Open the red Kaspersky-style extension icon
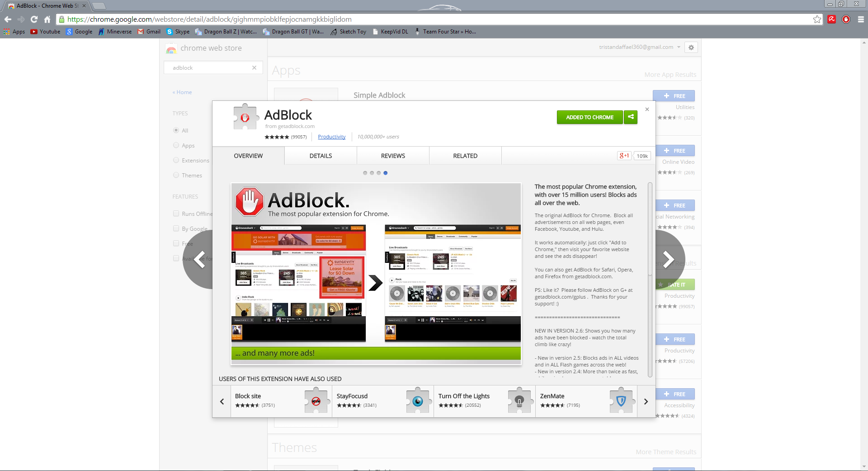 pyautogui.click(x=831, y=19)
